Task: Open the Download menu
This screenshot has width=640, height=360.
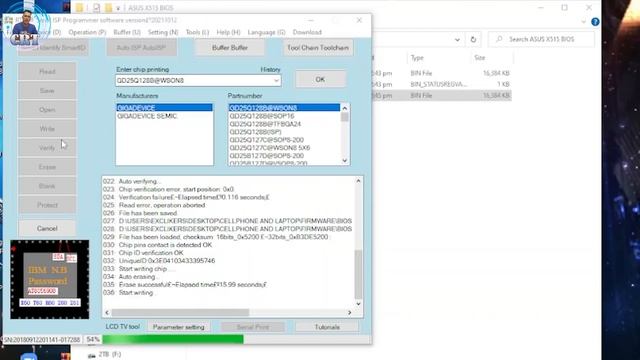Action: (307, 32)
